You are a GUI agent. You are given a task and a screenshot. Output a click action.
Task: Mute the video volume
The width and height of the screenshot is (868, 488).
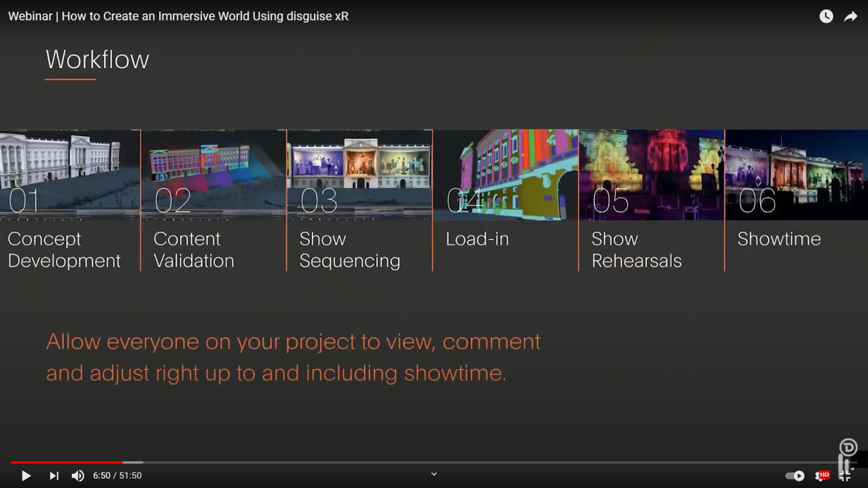[x=78, y=476]
